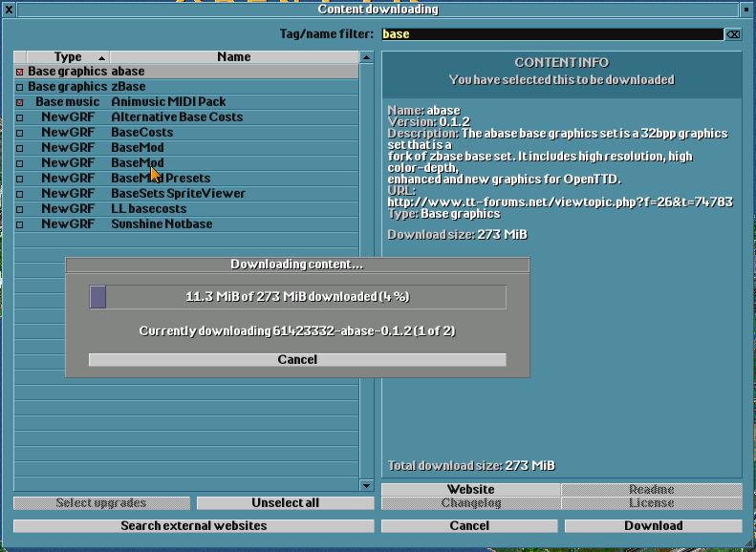Clear the tag/name filter with the erase icon
The image size is (756, 552).
[733, 34]
